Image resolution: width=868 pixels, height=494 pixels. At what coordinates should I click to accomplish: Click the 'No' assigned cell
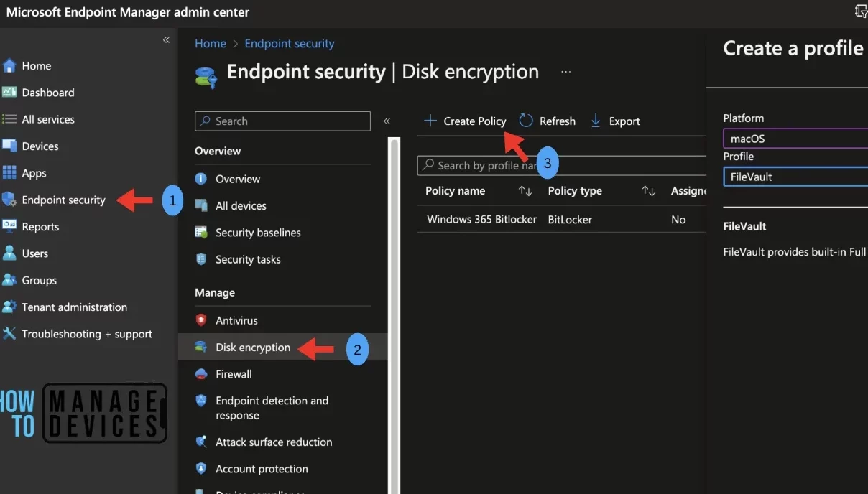[678, 220]
